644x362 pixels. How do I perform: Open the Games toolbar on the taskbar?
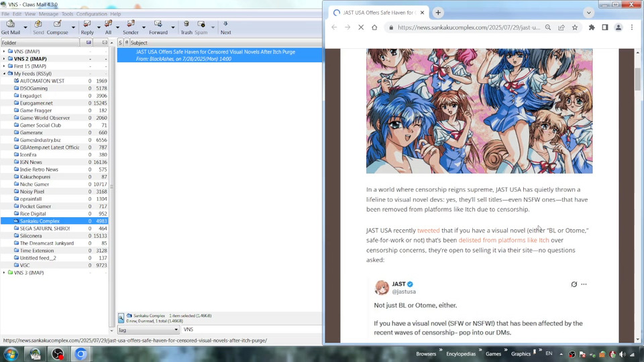pyautogui.click(x=493, y=354)
